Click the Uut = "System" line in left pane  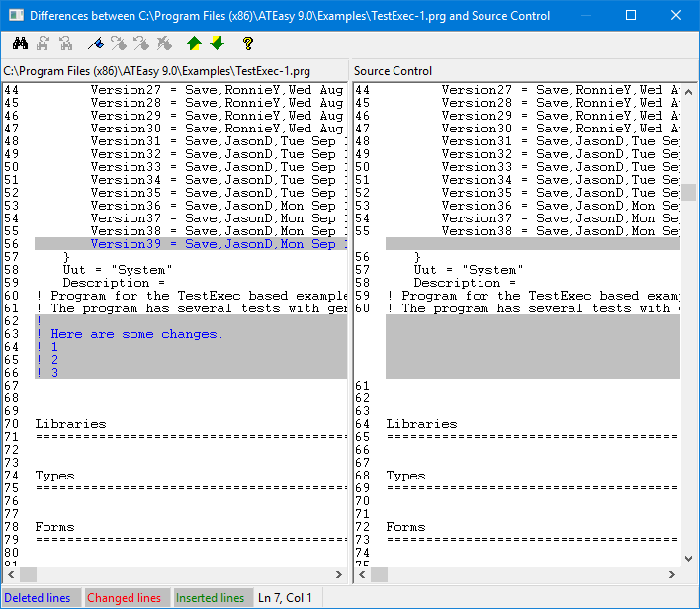[x=118, y=270]
